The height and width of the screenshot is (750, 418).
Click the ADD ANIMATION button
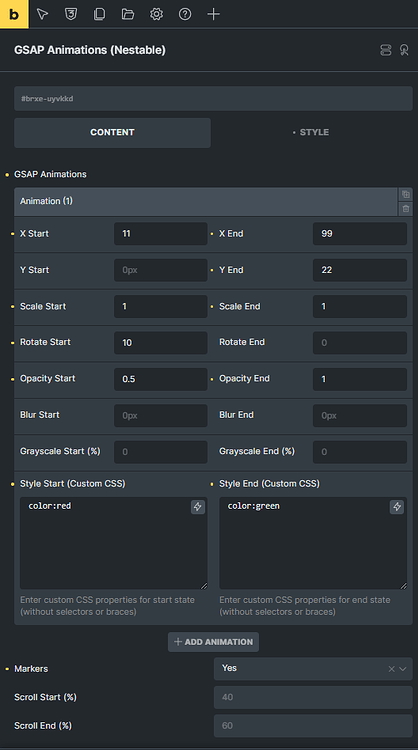tap(213, 642)
